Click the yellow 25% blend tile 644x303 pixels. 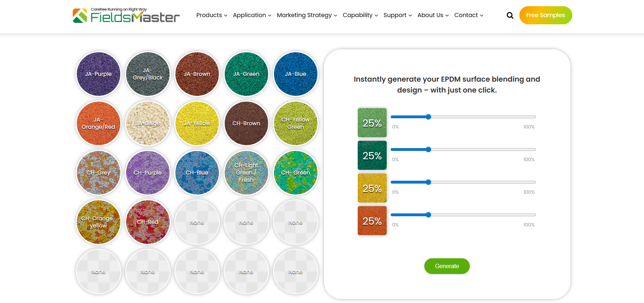[x=372, y=188]
